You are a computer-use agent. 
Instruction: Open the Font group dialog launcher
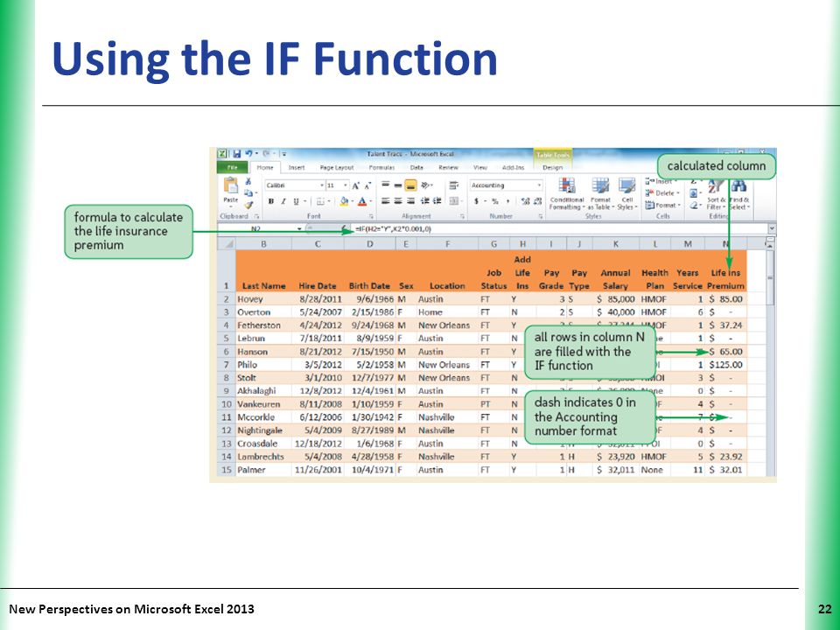tap(369, 216)
